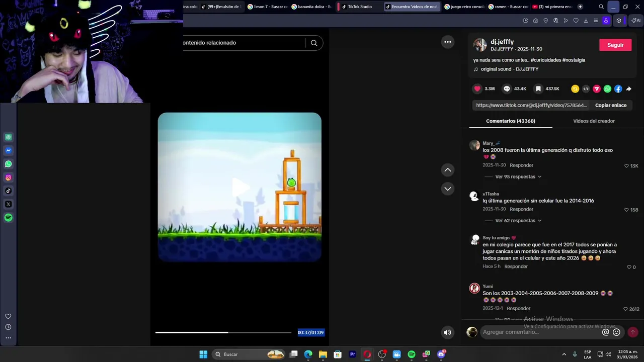Viewport: 644px width, 362px height.
Task: Open emoji picker in comment box
Action: (616, 332)
